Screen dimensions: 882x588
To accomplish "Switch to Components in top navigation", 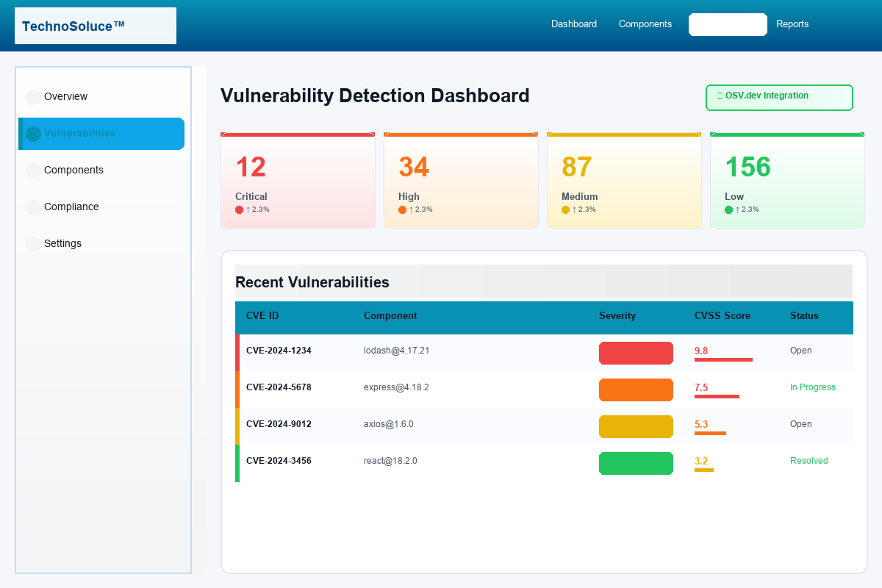I will pyautogui.click(x=645, y=24).
